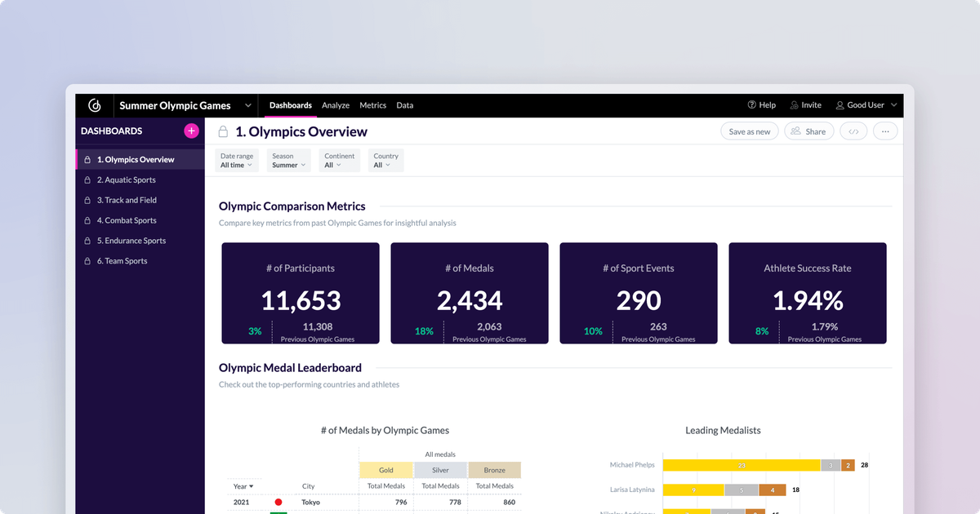Switch to the Analyze tab
This screenshot has height=514, width=980.
pyautogui.click(x=336, y=105)
